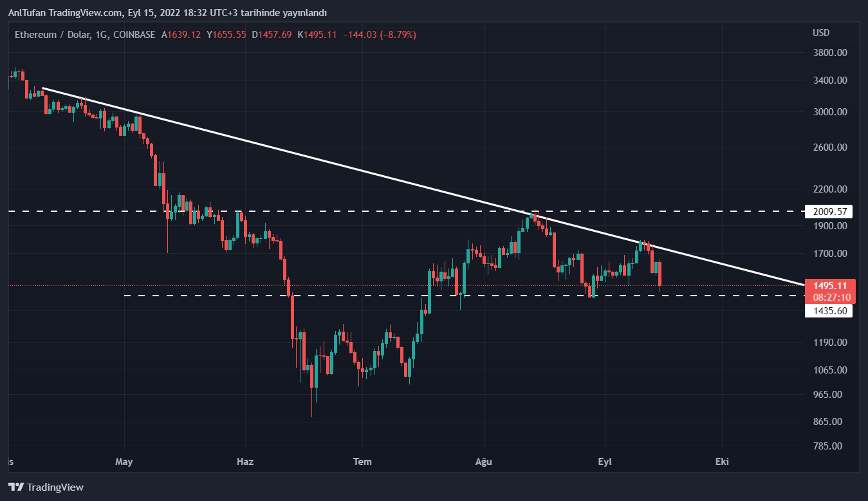Open the TradingView link beside the logo
Viewport: 868px width, 501px height.
pos(55,487)
